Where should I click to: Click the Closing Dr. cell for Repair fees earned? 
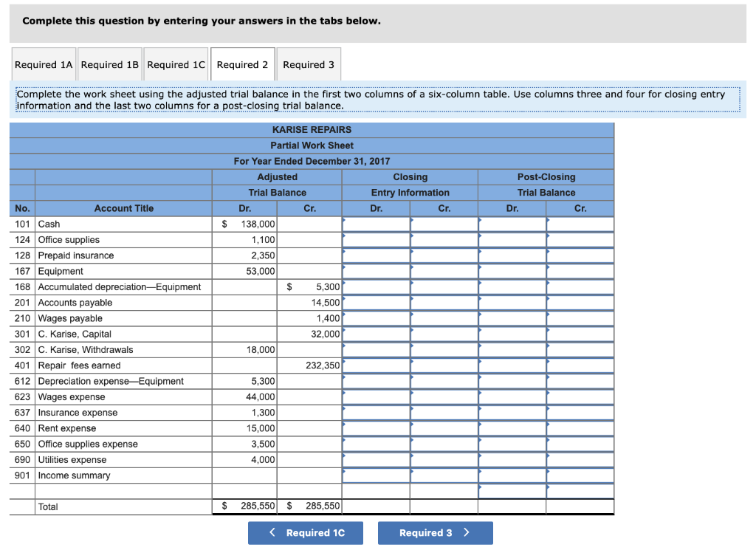[376, 365]
